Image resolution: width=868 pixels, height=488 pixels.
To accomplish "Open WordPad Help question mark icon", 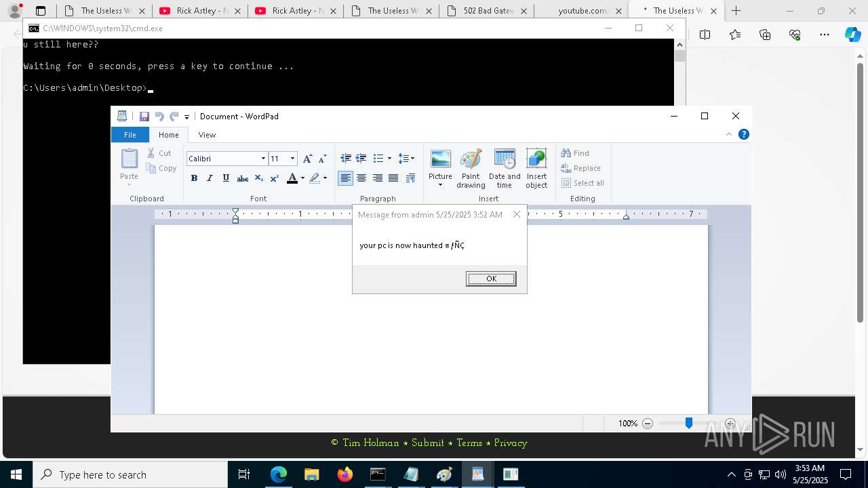I will (x=743, y=134).
